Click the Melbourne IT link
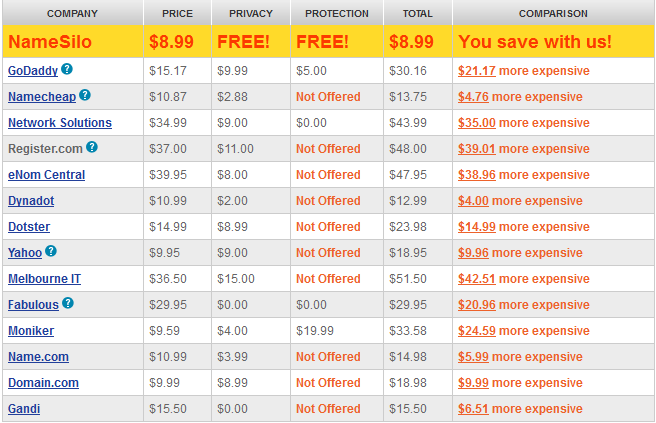Image resolution: width=656 pixels, height=423 pixels. (44, 279)
